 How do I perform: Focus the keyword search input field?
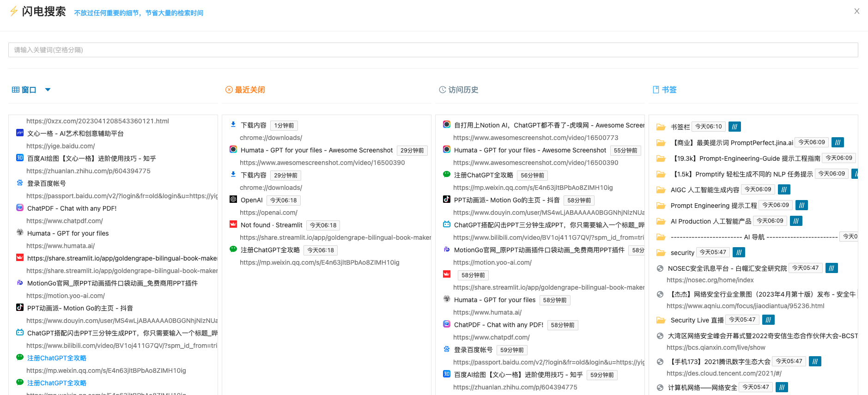(x=433, y=50)
